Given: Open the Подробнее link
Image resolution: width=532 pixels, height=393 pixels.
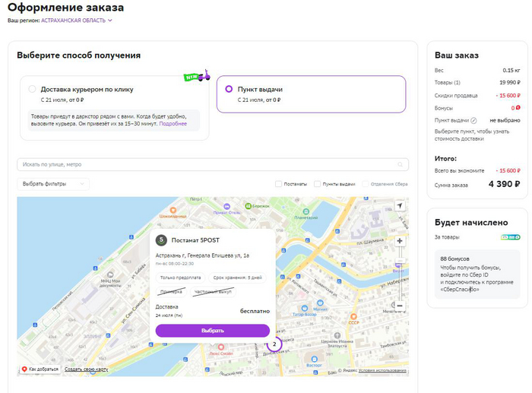Looking at the screenshot, I should (173, 123).
